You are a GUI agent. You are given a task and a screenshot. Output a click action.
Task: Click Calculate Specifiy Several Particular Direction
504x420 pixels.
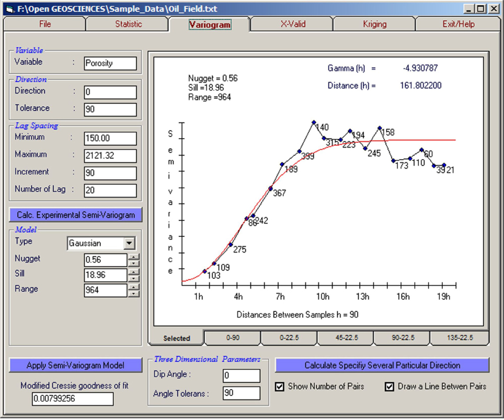point(382,365)
